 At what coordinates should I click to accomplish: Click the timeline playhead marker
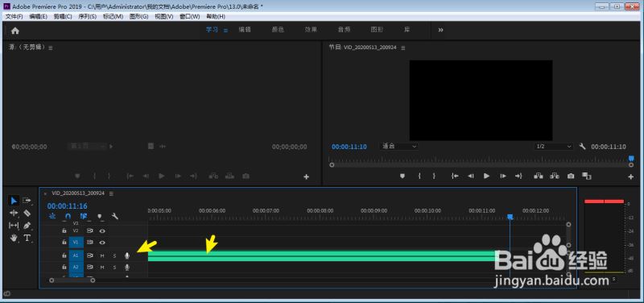pos(510,216)
